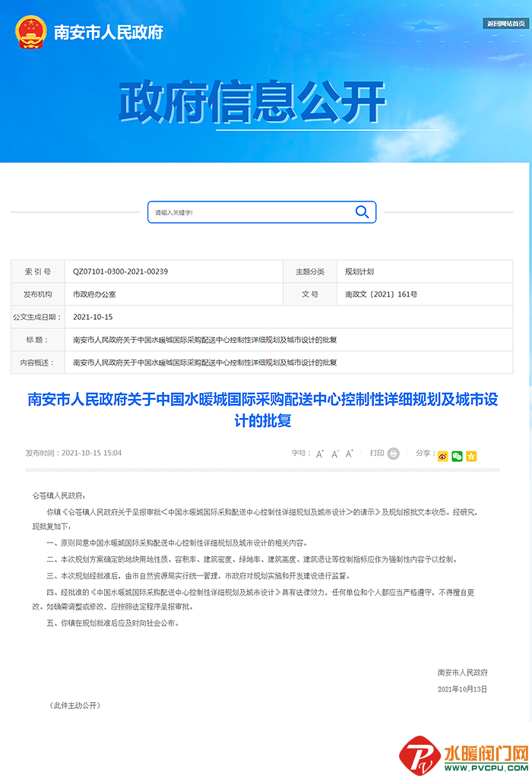Click the 政府信息公开 banner heading
The width and height of the screenshot is (532, 779).
coord(252,102)
